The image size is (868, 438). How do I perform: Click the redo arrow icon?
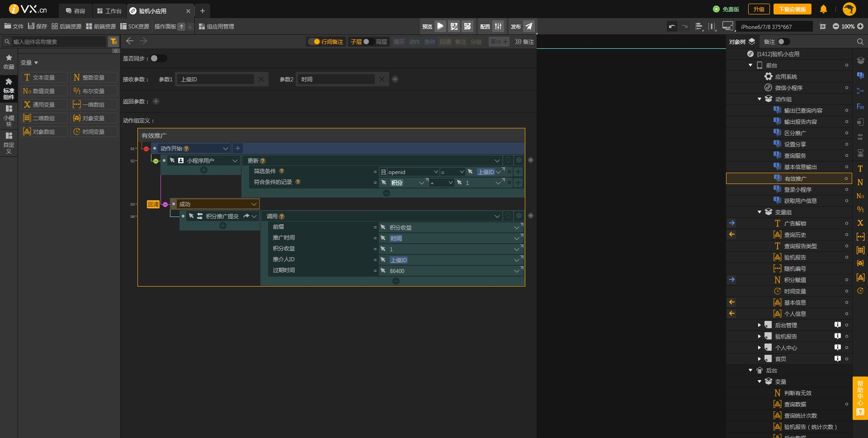coord(685,26)
